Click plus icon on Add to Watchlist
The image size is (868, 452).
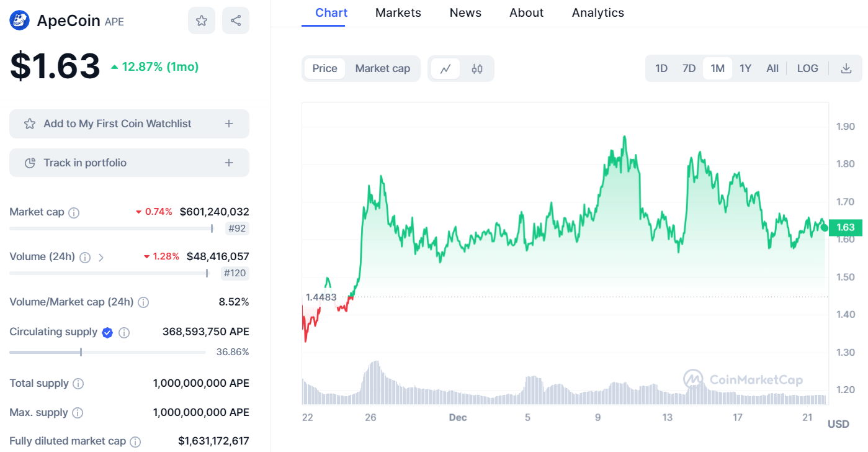point(229,124)
